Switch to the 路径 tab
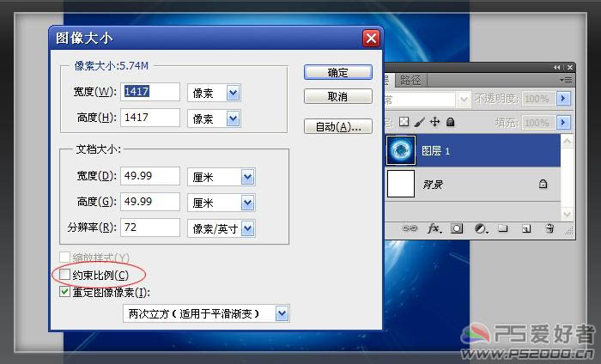Image resolution: width=601 pixels, height=364 pixels. point(410,81)
